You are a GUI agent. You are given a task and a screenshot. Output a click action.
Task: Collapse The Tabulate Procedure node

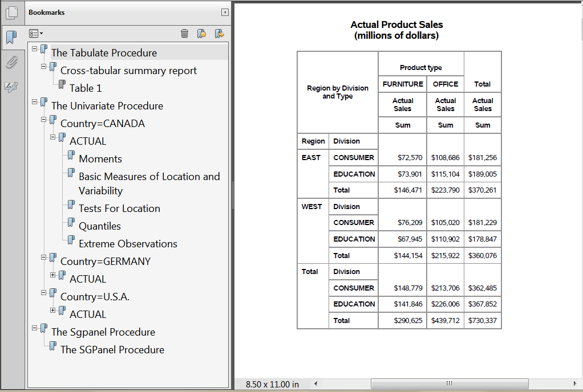click(35, 49)
